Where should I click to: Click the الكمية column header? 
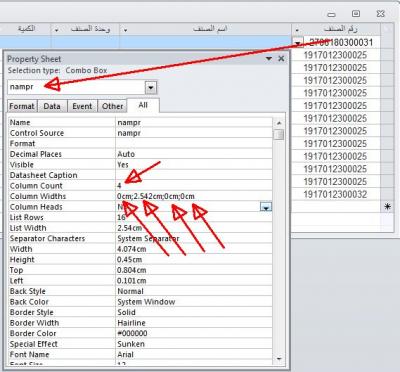click(26, 29)
